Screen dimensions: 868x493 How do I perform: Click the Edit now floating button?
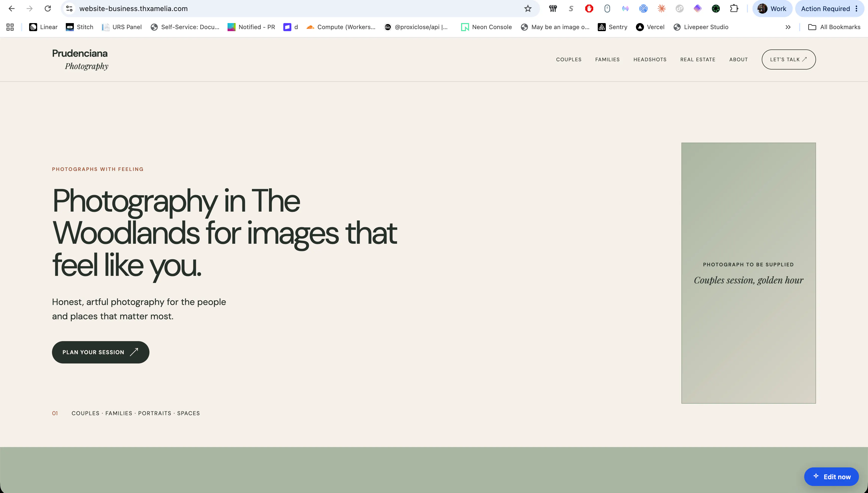point(831,477)
